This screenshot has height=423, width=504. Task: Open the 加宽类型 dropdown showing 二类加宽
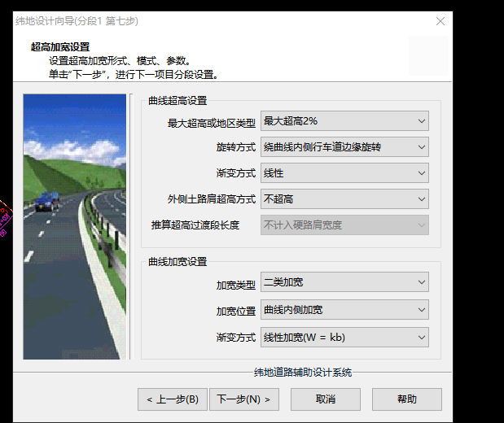[344, 283]
